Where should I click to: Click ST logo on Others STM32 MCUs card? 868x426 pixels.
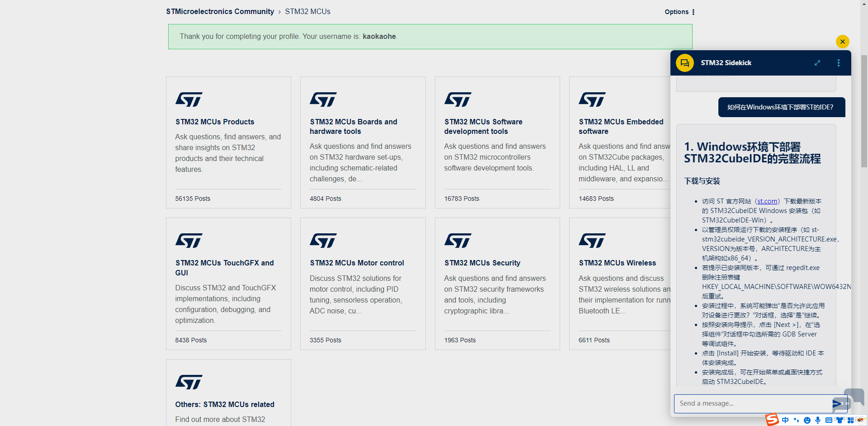pos(189,382)
